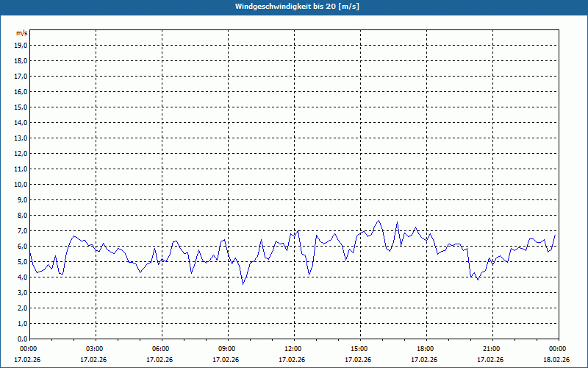Select the 2,0 y-axis label
The width and height of the screenshot is (588, 368).
23,308
